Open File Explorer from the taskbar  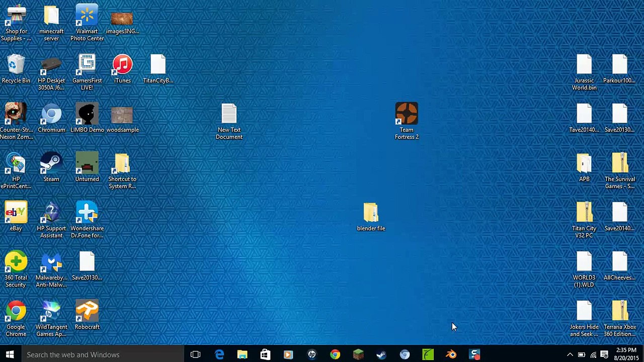[243, 354]
